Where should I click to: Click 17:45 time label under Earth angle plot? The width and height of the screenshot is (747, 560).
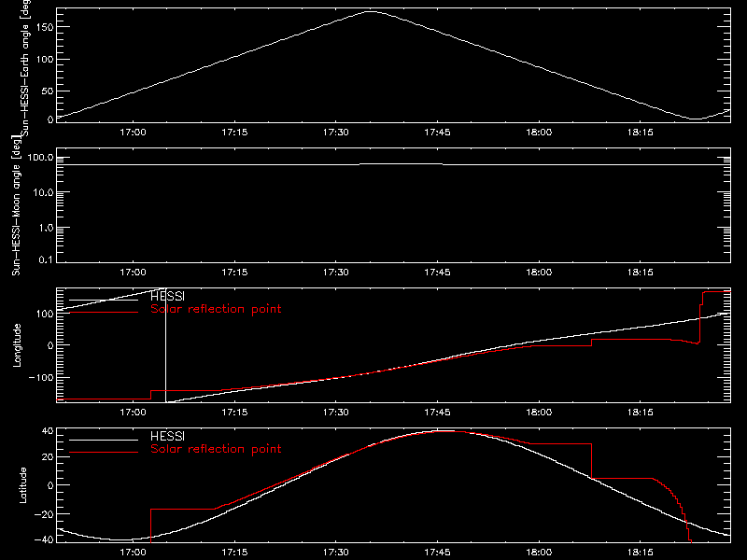[437, 133]
